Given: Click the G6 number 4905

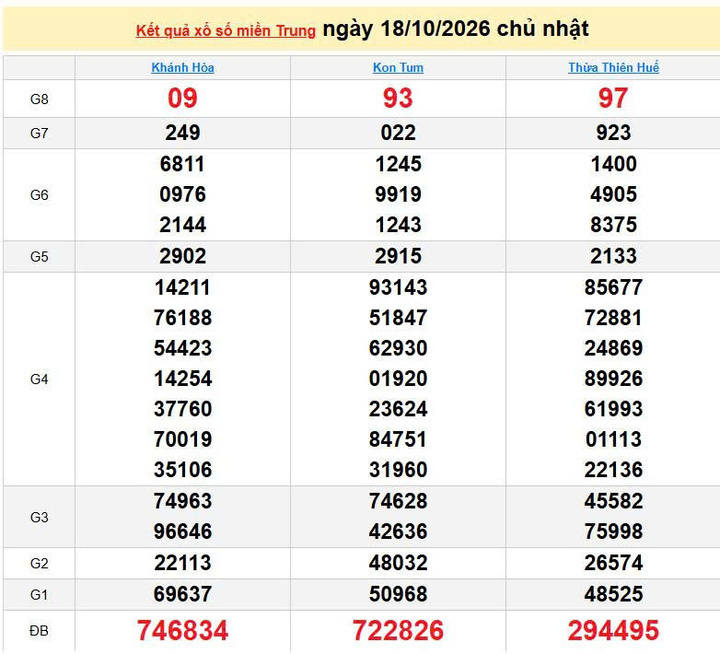Looking at the screenshot, I should [613, 194].
